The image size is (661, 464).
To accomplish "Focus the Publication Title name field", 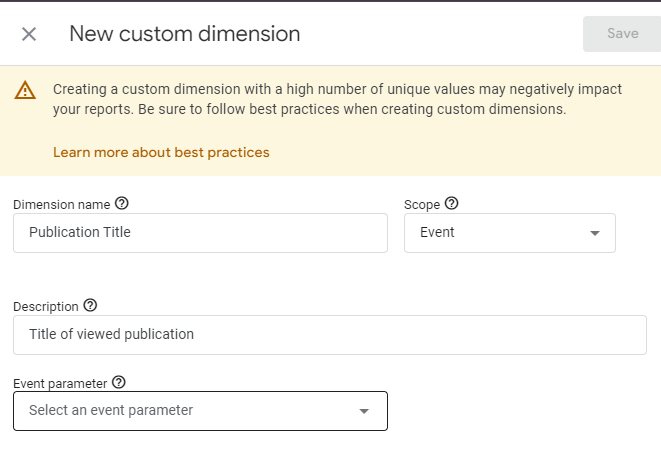I will pos(200,233).
